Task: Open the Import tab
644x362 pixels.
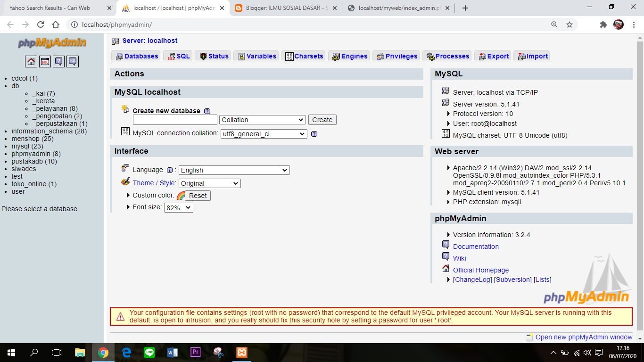Action: click(x=533, y=56)
